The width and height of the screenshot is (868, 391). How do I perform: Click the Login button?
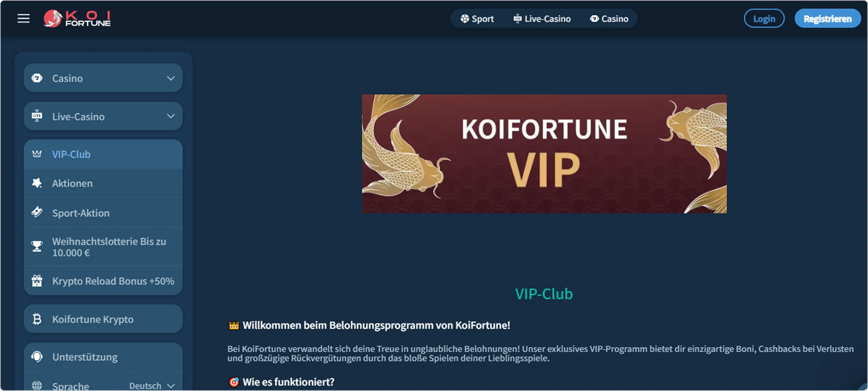[x=764, y=19]
